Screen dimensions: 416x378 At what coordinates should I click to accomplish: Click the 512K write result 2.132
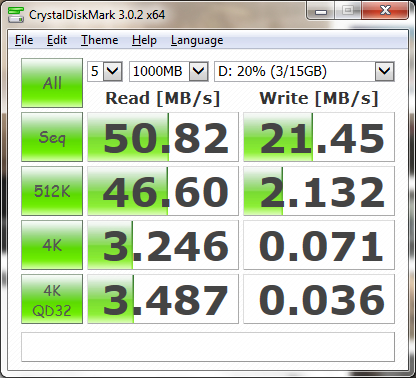click(x=319, y=191)
